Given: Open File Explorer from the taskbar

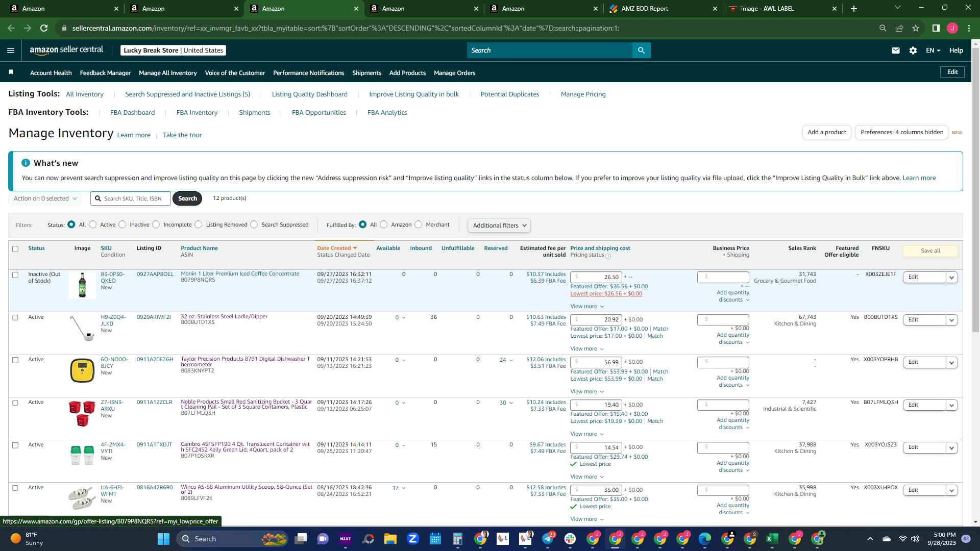Looking at the screenshot, I should coord(390,539).
